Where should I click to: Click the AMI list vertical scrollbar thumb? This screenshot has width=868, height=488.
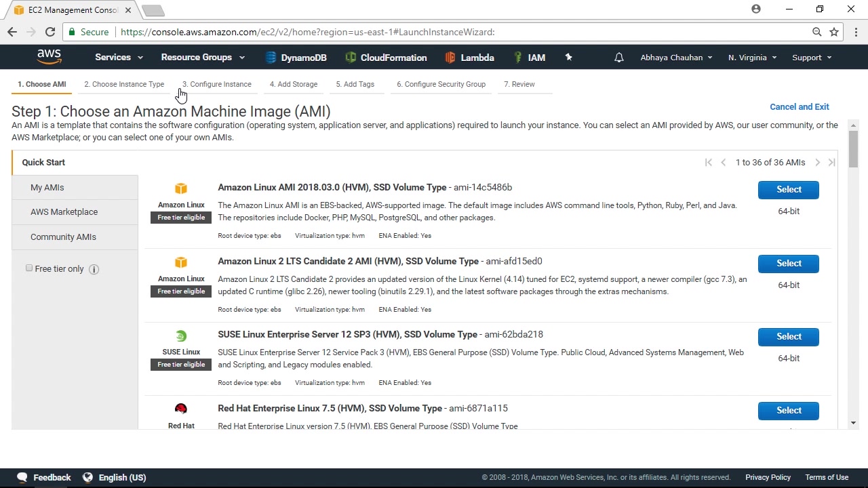pyautogui.click(x=853, y=149)
